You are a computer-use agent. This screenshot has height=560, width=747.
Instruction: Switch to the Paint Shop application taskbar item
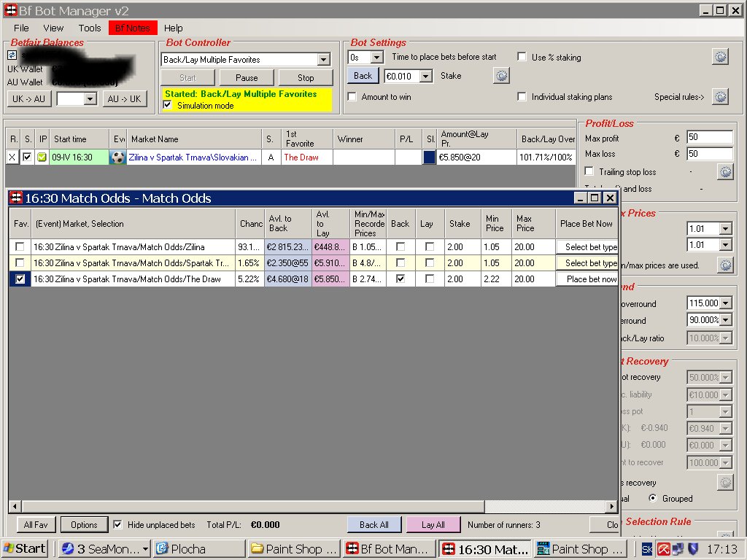[581, 549]
